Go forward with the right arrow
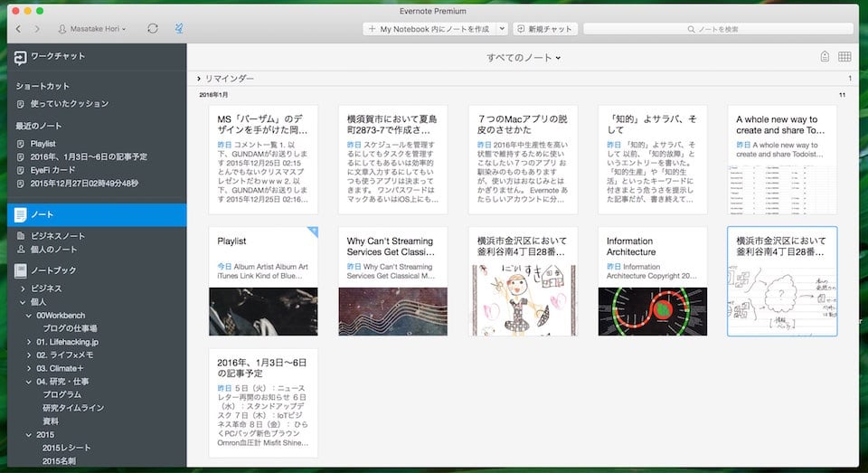868x473 pixels. [37, 29]
